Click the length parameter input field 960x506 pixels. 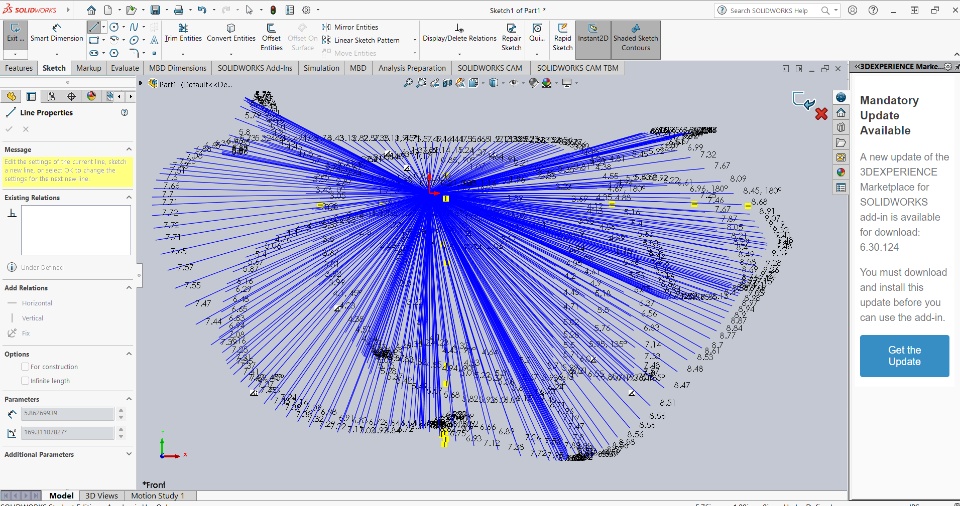pyautogui.click(x=67, y=413)
